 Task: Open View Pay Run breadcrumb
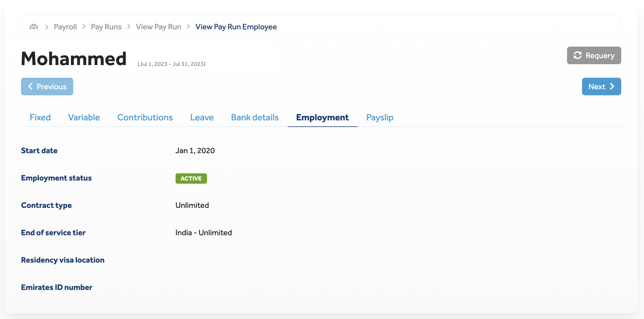(x=159, y=27)
